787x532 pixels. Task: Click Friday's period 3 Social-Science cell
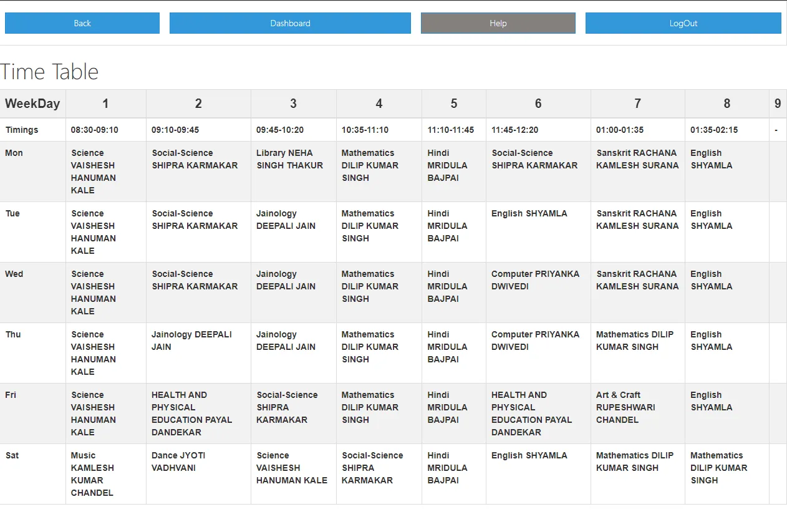coord(294,414)
